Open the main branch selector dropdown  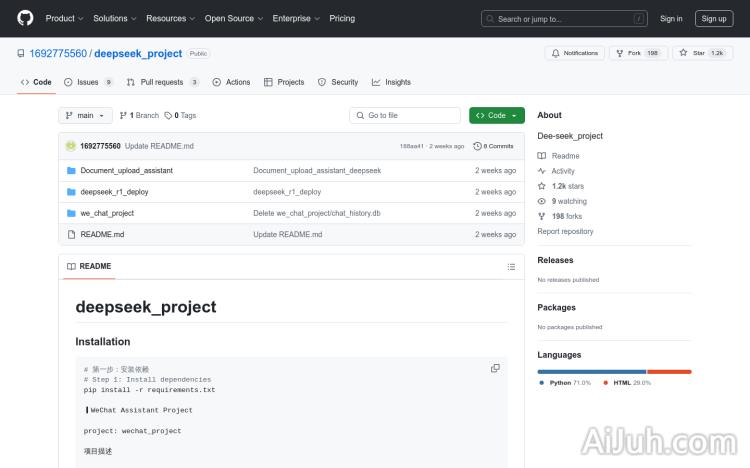tap(85, 115)
